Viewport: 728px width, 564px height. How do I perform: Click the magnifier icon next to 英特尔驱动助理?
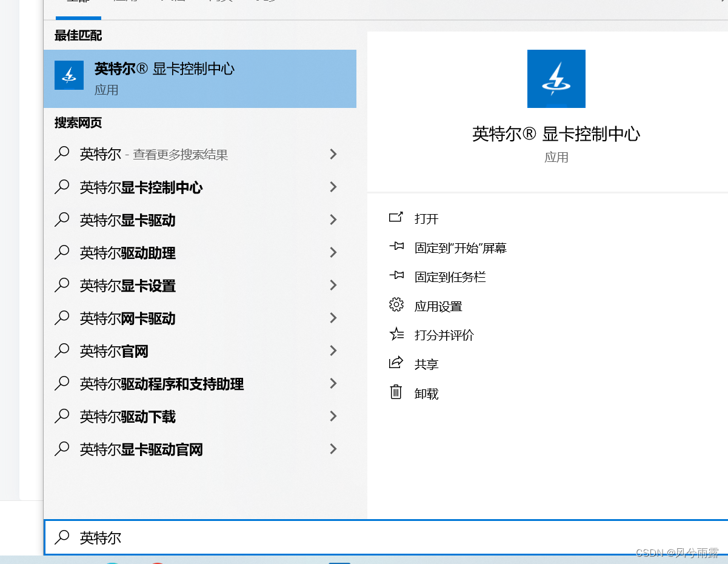[62, 252]
